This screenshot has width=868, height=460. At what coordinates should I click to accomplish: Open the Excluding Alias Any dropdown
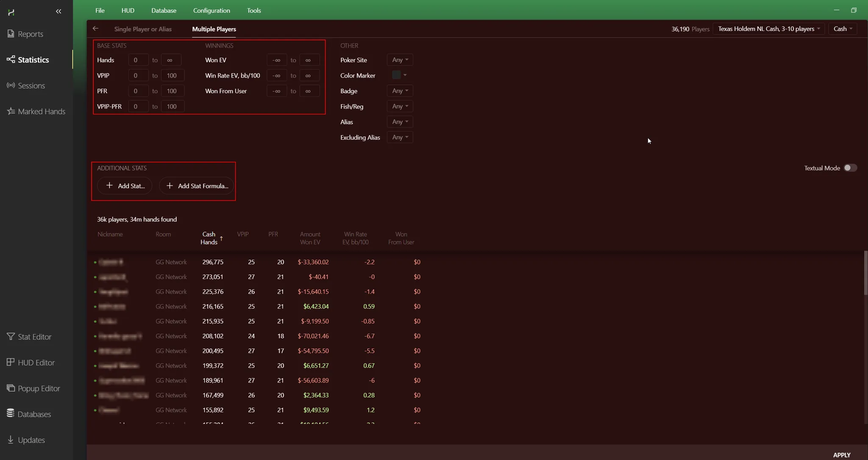tap(400, 137)
